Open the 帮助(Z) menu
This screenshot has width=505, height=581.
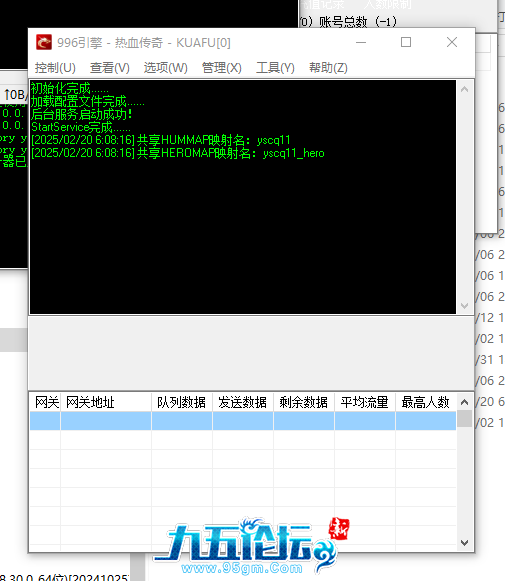(328, 68)
